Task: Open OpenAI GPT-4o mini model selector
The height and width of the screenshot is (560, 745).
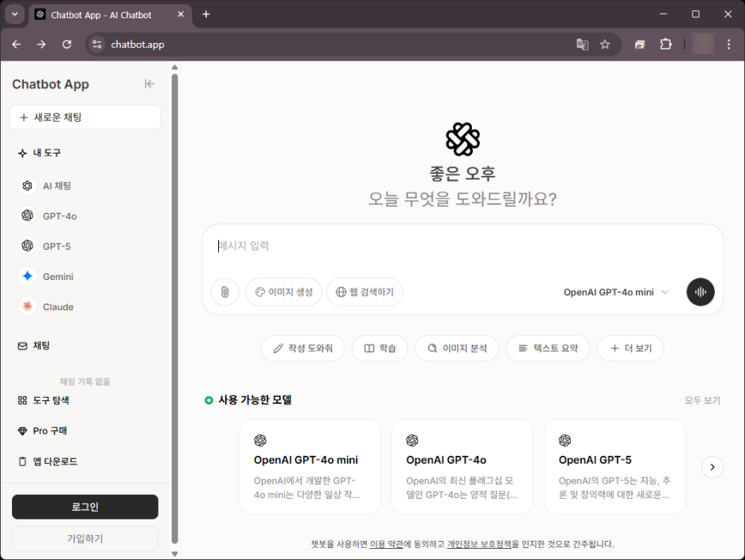Action: pos(616,292)
